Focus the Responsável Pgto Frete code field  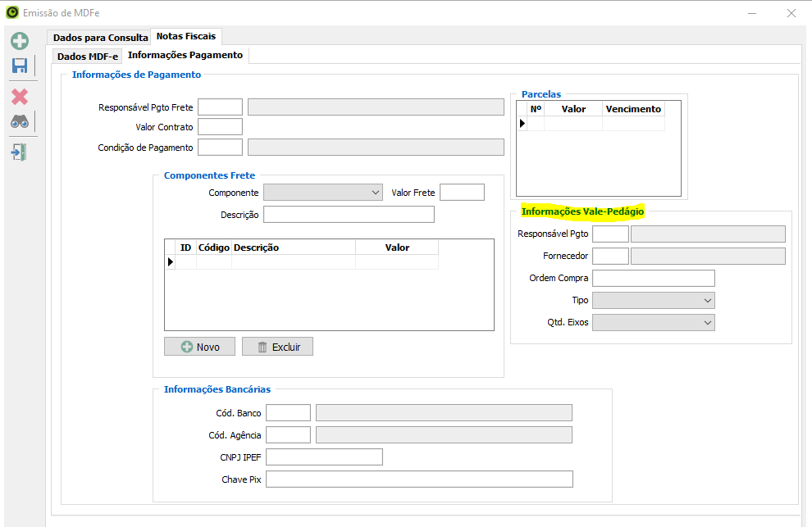coord(220,107)
